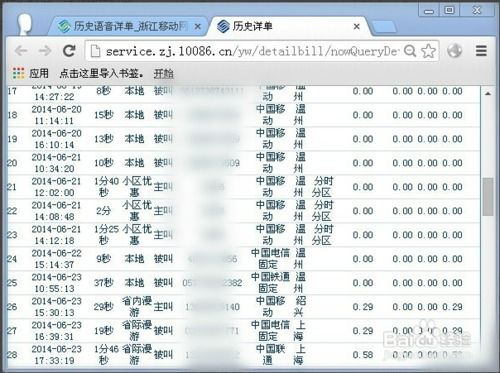
Task: Bookmark this page with the star icon
Action: coord(428,51)
